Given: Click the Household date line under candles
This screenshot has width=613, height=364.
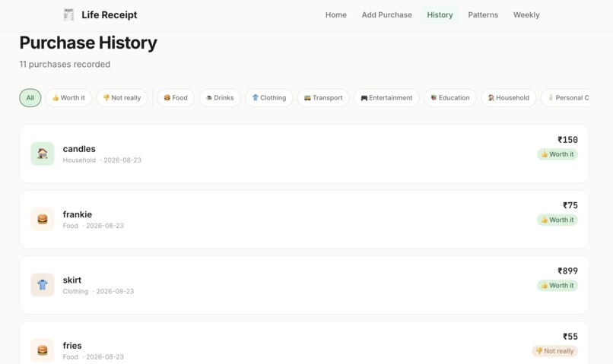Looking at the screenshot, I should (x=102, y=160).
